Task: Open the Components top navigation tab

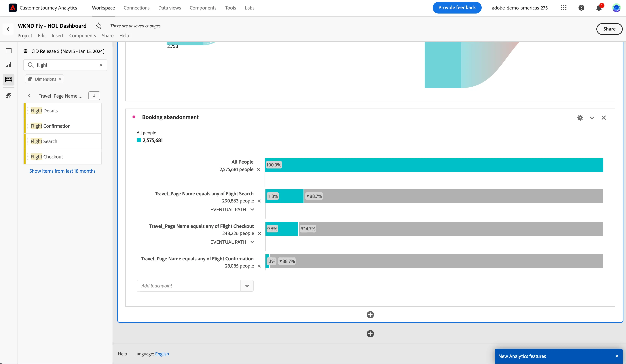Action: tap(203, 8)
